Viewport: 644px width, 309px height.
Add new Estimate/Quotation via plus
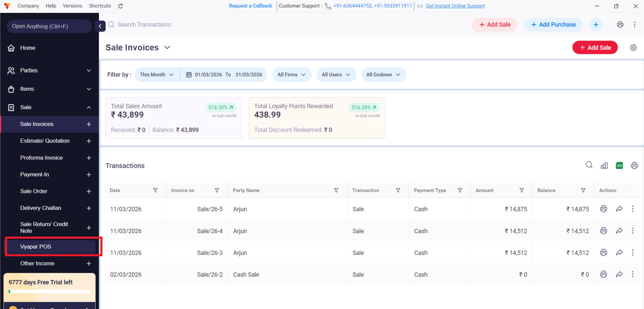tap(89, 141)
